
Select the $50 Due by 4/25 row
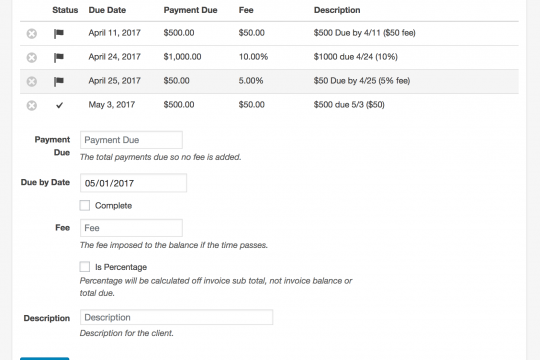pos(269,81)
